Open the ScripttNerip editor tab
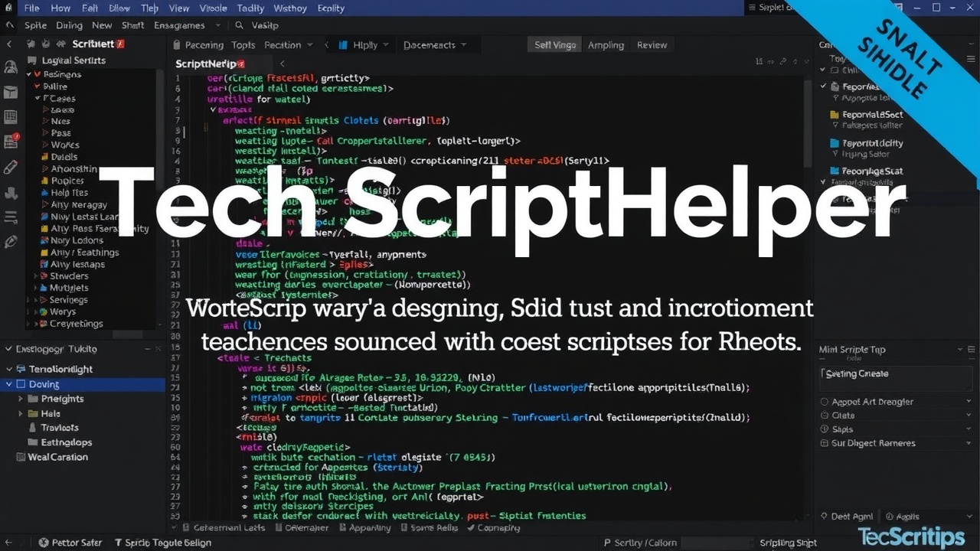 tap(210, 64)
